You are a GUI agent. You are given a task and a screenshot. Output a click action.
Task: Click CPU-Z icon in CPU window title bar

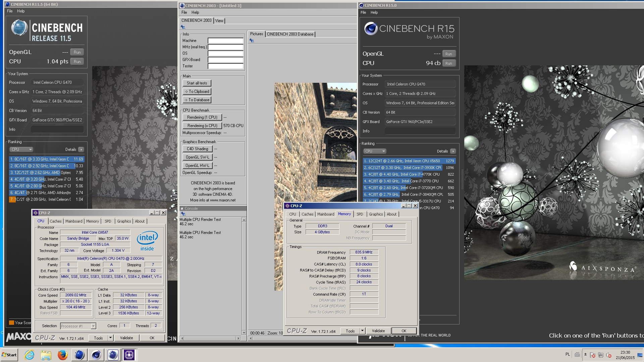coord(36,213)
